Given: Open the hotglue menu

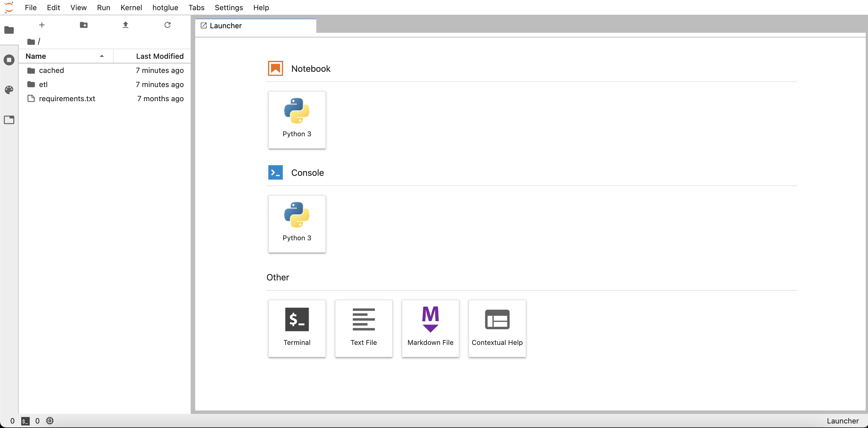Looking at the screenshot, I should (x=165, y=7).
